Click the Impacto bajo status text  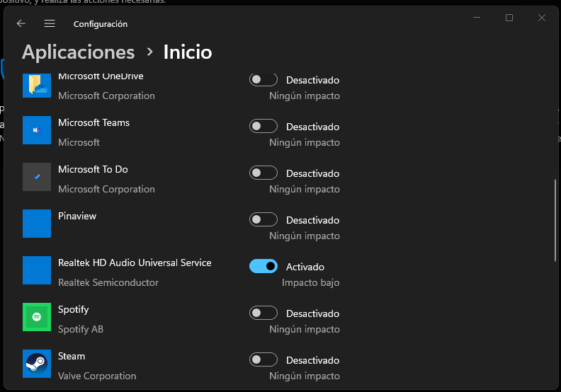tap(310, 282)
